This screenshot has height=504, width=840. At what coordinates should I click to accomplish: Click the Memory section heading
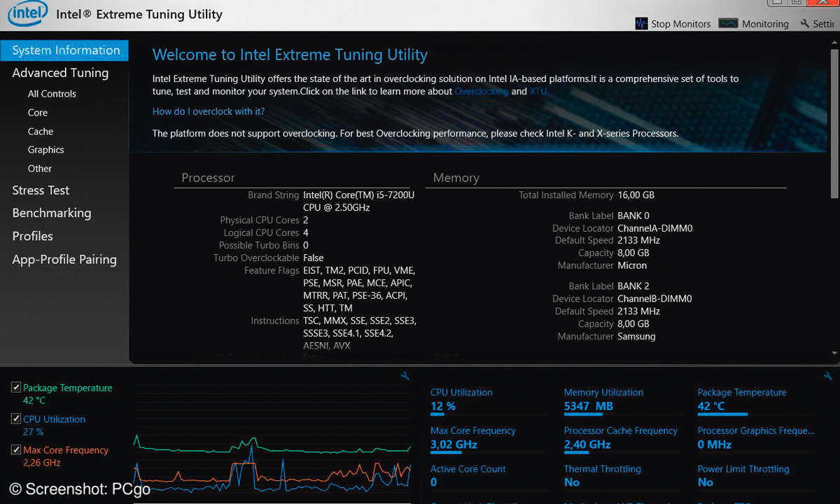coord(456,178)
